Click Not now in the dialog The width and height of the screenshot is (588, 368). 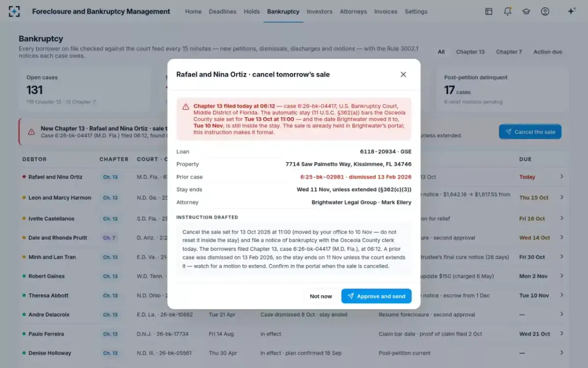tap(321, 296)
